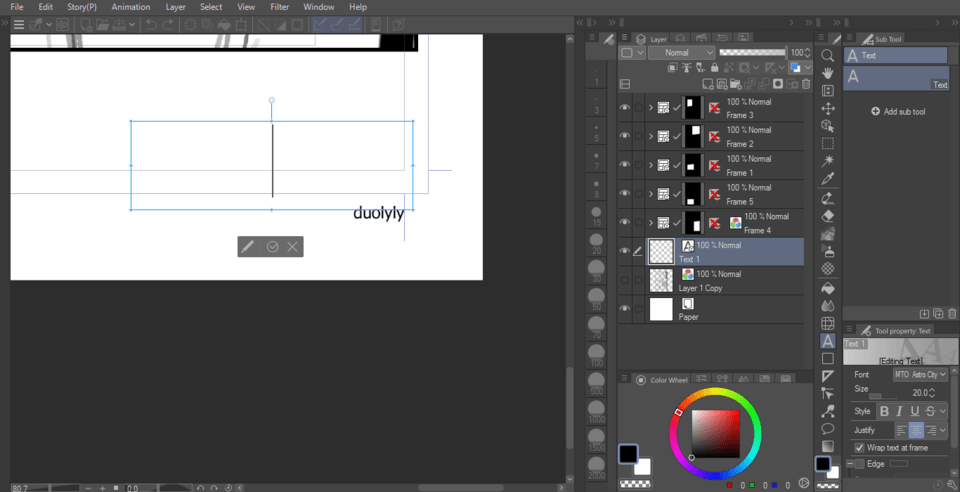Screen dimensions: 960x492
Task: Click the Bold style button
Action: [883, 411]
